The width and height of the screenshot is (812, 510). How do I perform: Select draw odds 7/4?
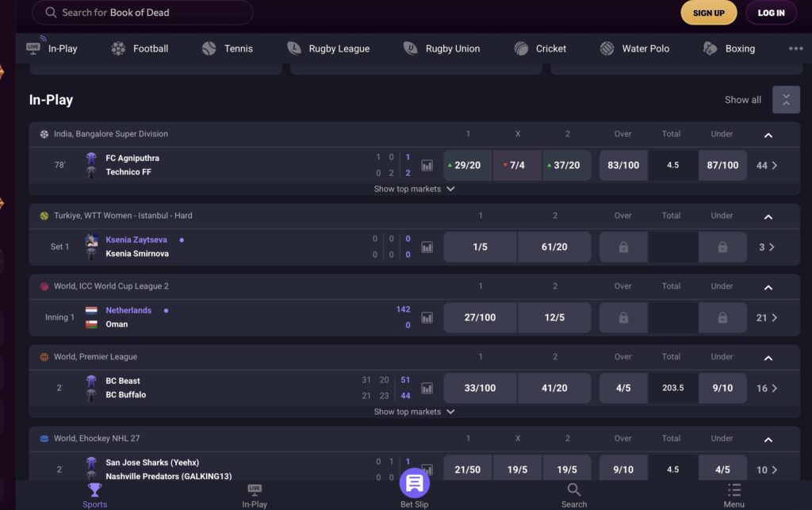tap(517, 165)
